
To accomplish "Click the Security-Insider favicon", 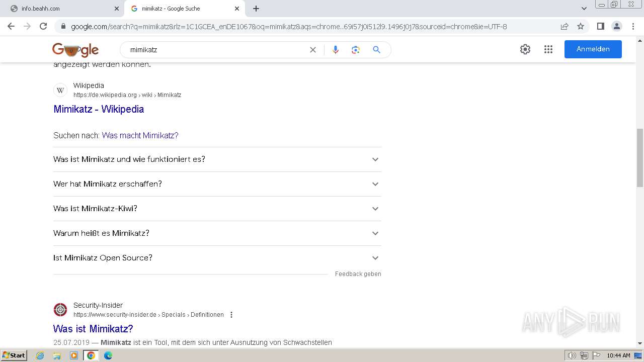I will pos(60,310).
